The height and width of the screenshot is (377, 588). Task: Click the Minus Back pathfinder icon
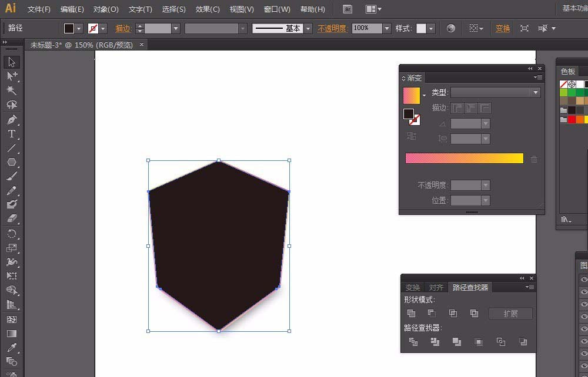pyautogui.click(x=523, y=341)
